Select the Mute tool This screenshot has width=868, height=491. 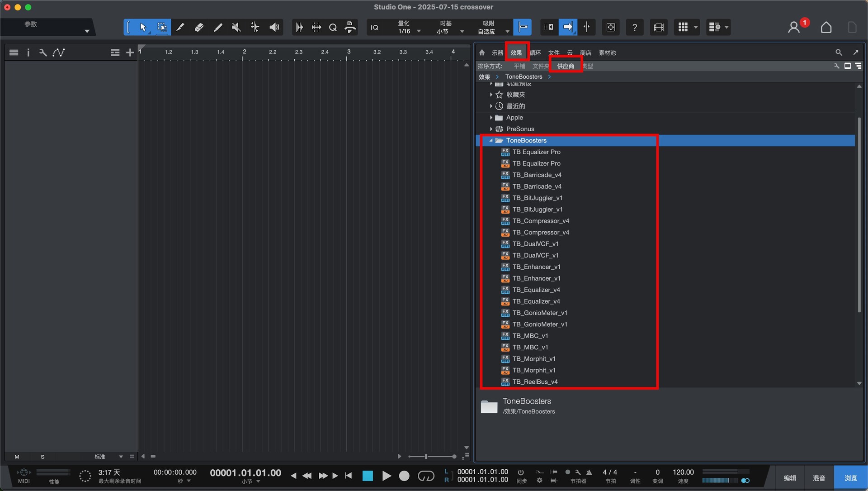click(236, 27)
